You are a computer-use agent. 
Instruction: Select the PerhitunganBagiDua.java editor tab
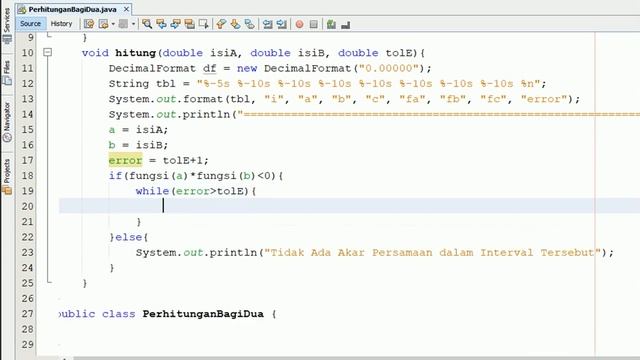[x=72, y=9]
